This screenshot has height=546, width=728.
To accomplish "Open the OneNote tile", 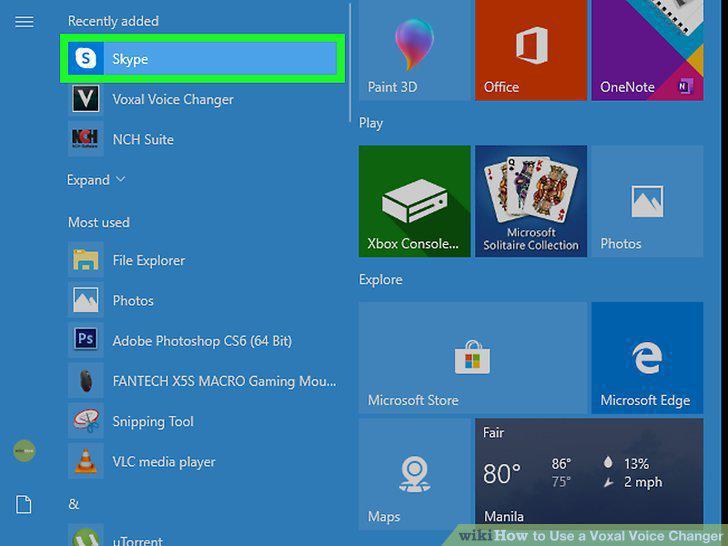I will (647, 50).
